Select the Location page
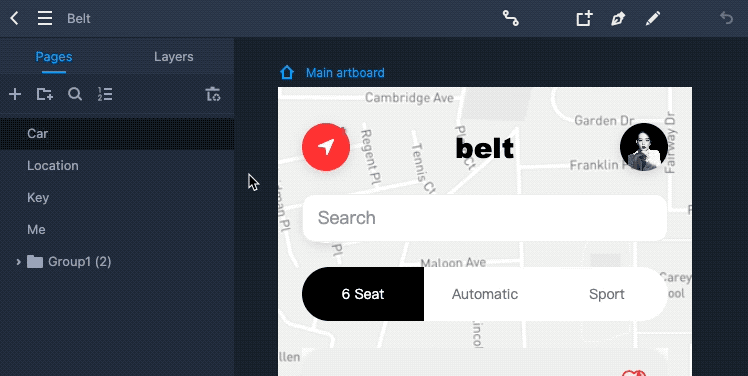Image resolution: width=748 pixels, height=376 pixels. [117, 166]
